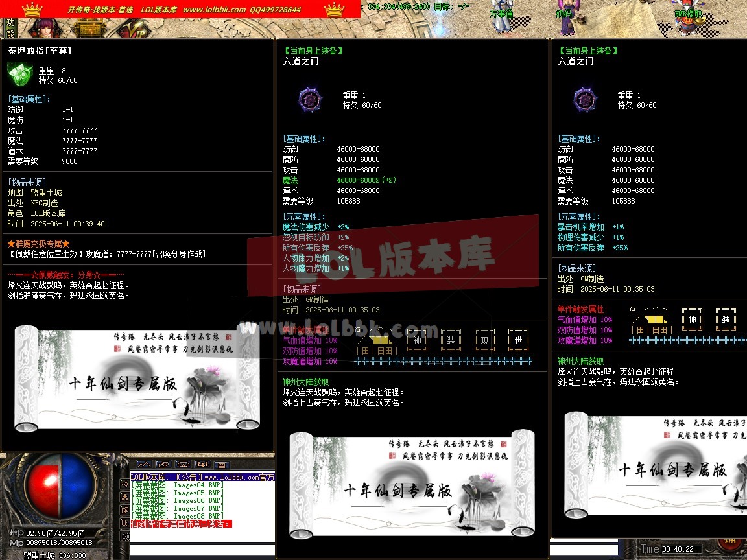This screenshot has height=560, width=747.
Task: Click 暴击机率增加 +1% in right panel
Action: (591, 227)
